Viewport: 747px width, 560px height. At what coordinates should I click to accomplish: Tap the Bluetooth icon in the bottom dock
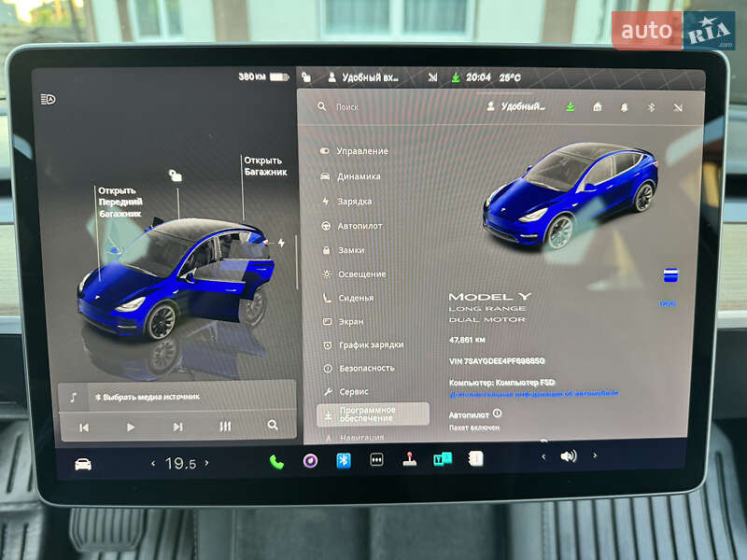click(x=343, y=460)
